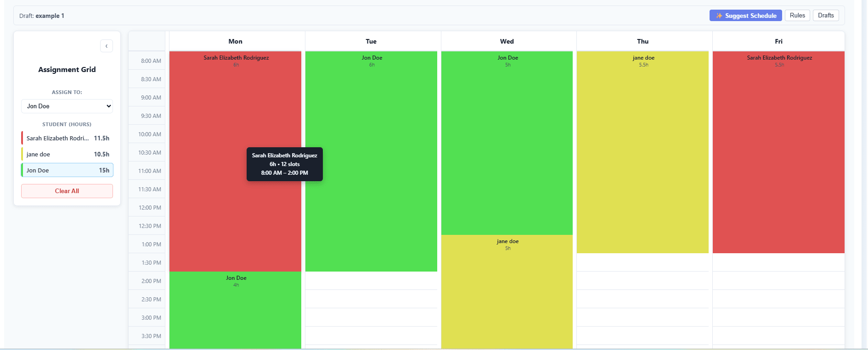Click the ASSIGN TO: label
The height and width of the screenshot is (350, 868).
(x=67, y=92)
